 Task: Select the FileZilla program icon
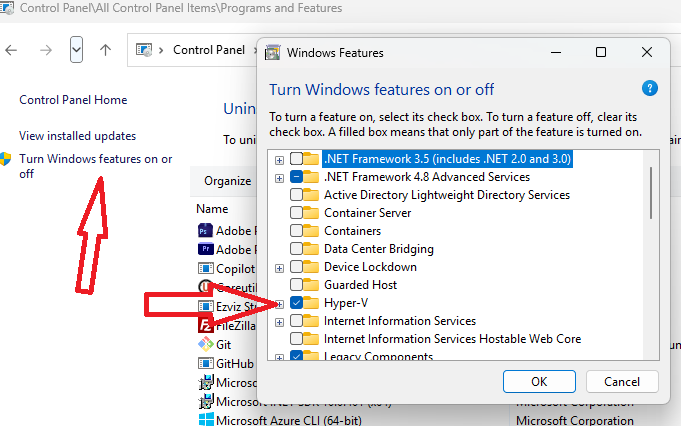[x=205, y=325]
